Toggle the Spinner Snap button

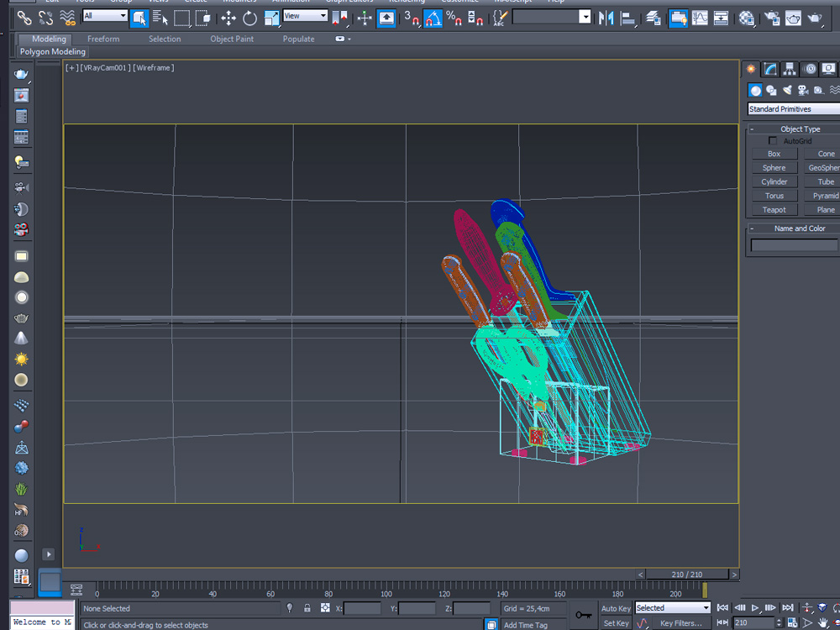[x=475, y=18]
